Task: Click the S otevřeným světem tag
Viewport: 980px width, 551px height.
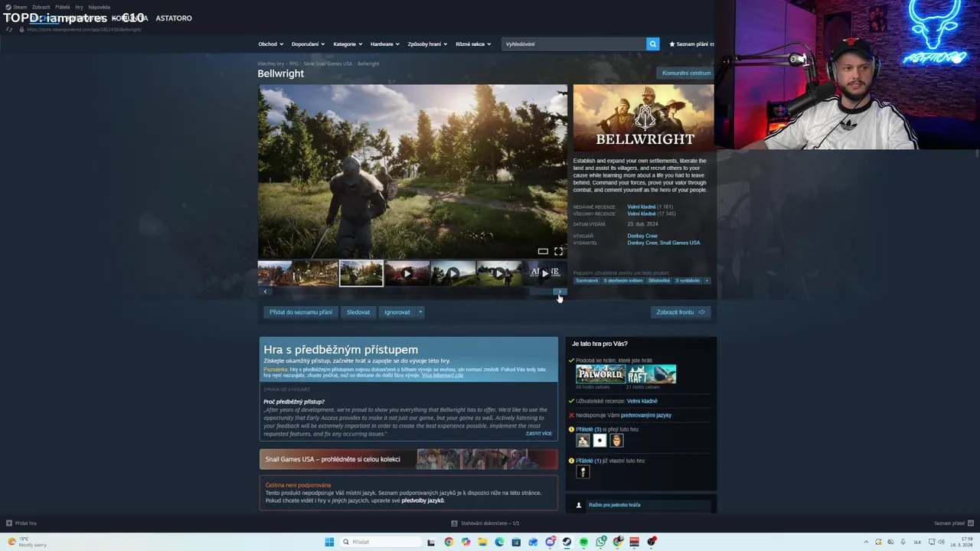Action: [623, 281]
